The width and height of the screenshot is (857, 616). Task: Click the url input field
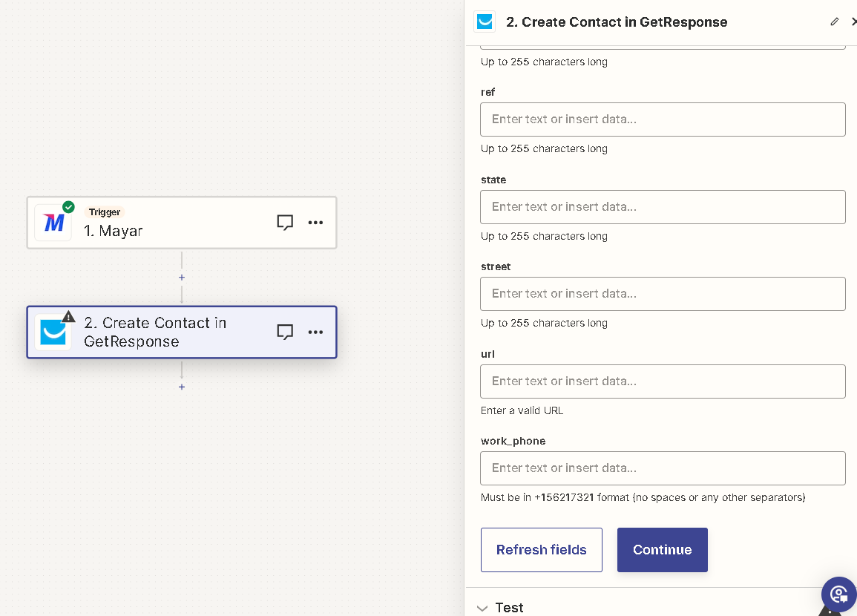[663, 381]
